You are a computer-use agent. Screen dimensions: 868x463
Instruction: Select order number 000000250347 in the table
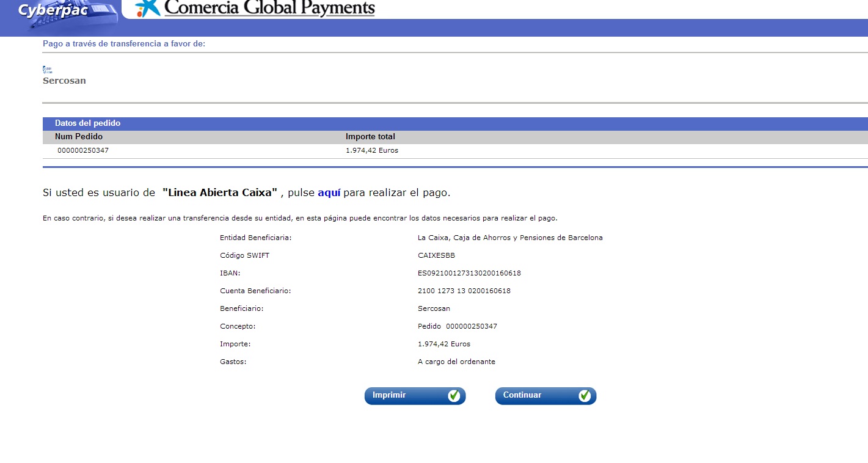pos(83,150)
